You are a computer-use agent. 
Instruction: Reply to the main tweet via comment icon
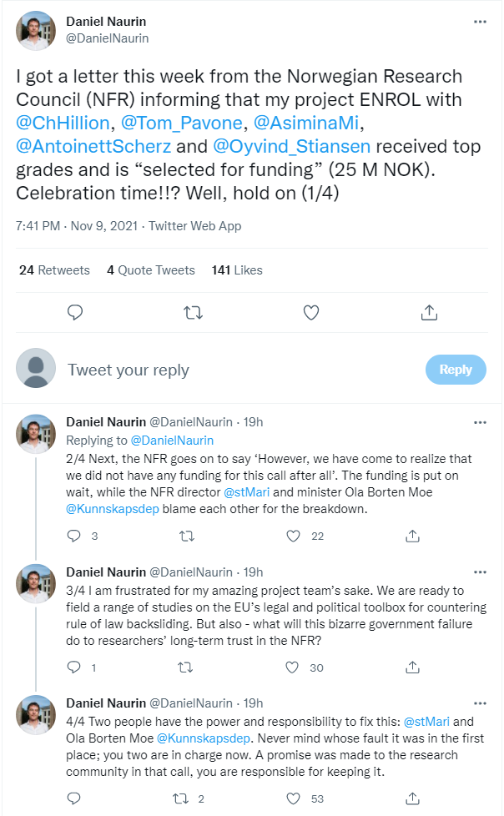[x=74, y=312]
